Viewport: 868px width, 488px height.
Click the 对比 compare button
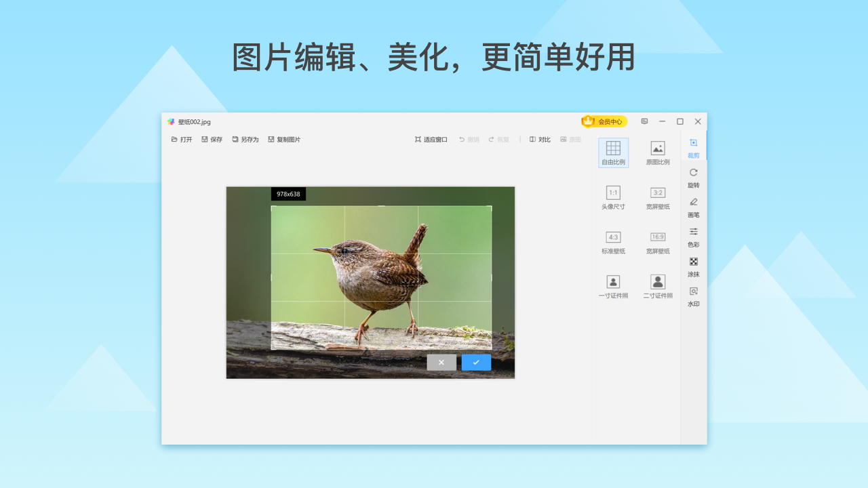point(540,139)
